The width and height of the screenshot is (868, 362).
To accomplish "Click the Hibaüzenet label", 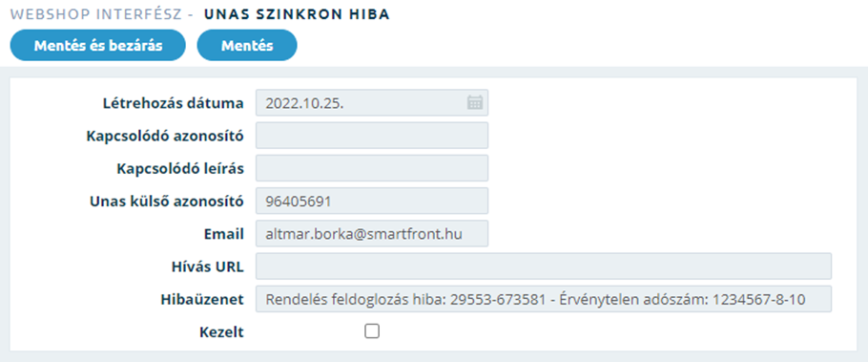I will pyautogui.click(x=202, y=299).
